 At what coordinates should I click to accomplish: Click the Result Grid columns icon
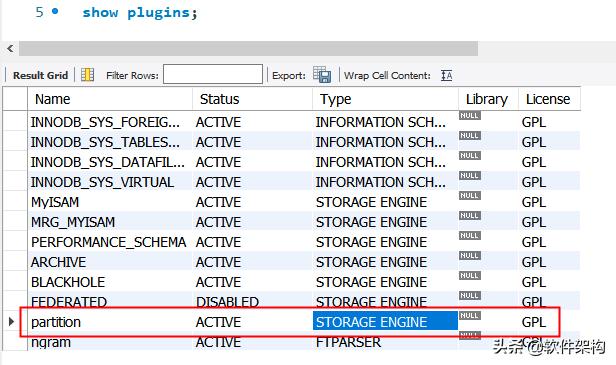(x=87, y=75)
